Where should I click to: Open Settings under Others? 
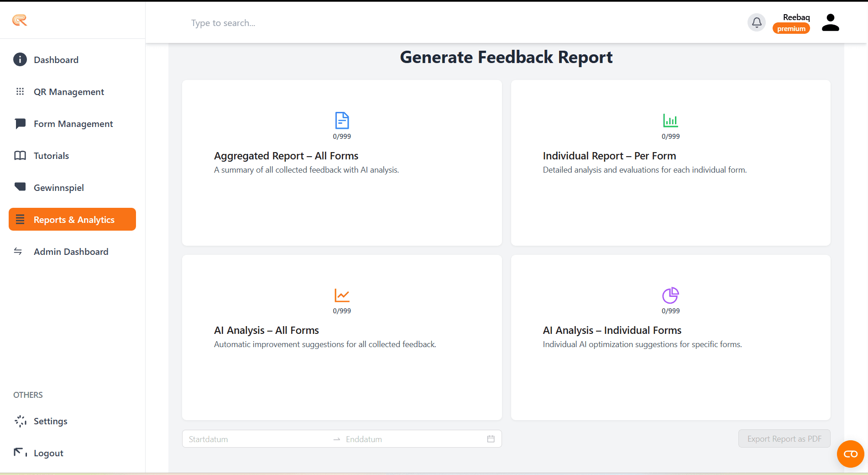click(x=72, y=421)
